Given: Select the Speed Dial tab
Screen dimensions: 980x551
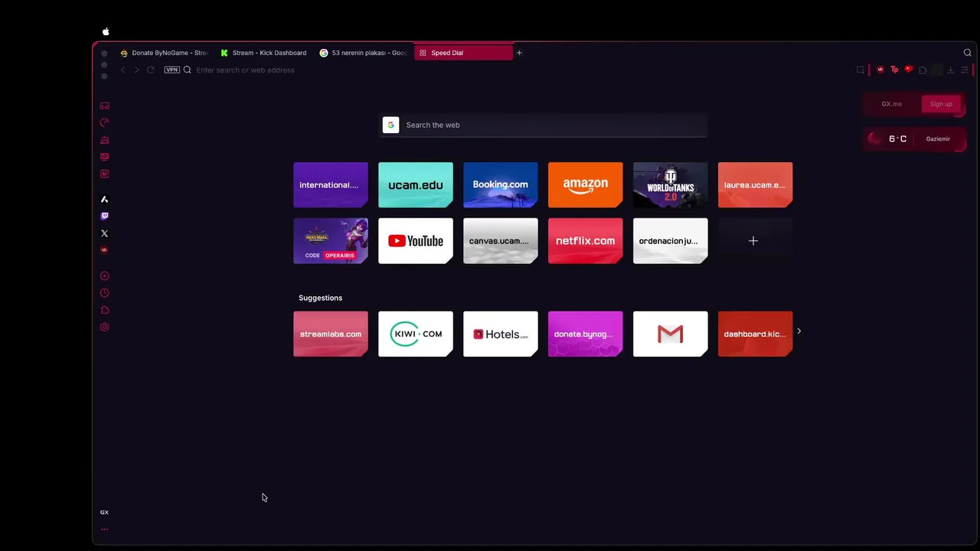Looking at the screenshot, I should (x=463, y=53).
